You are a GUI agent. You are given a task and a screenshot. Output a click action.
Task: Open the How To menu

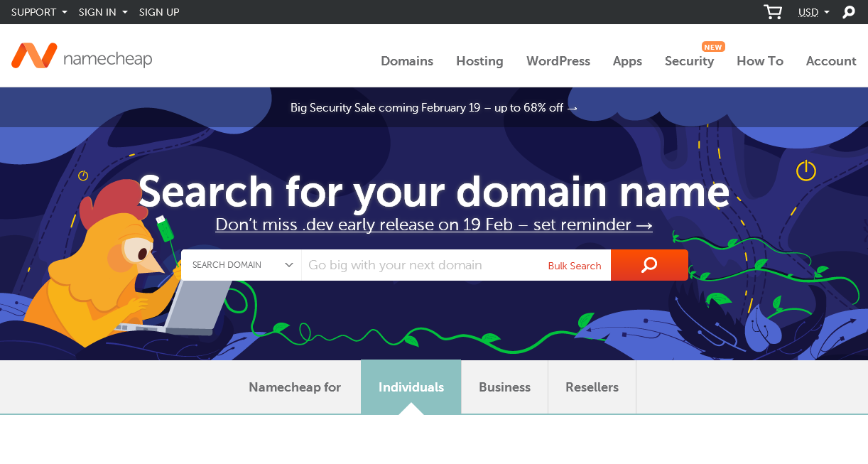760,61
